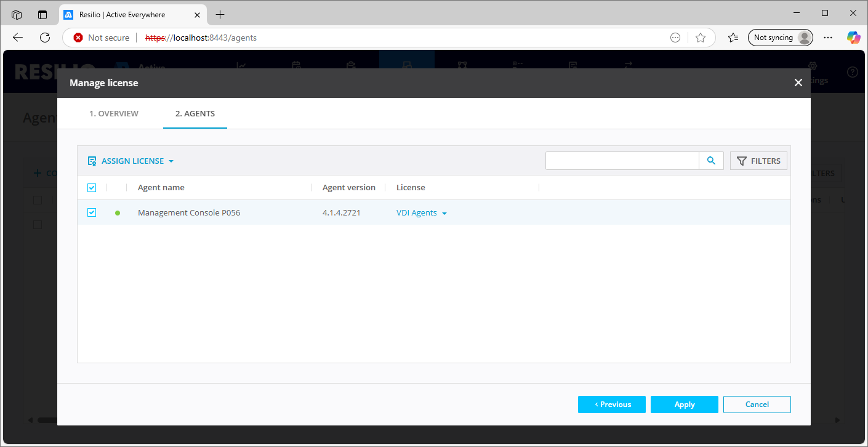Go back with Previous button
The width and height of the screenshot is (868, 447).
coord(611,405)
